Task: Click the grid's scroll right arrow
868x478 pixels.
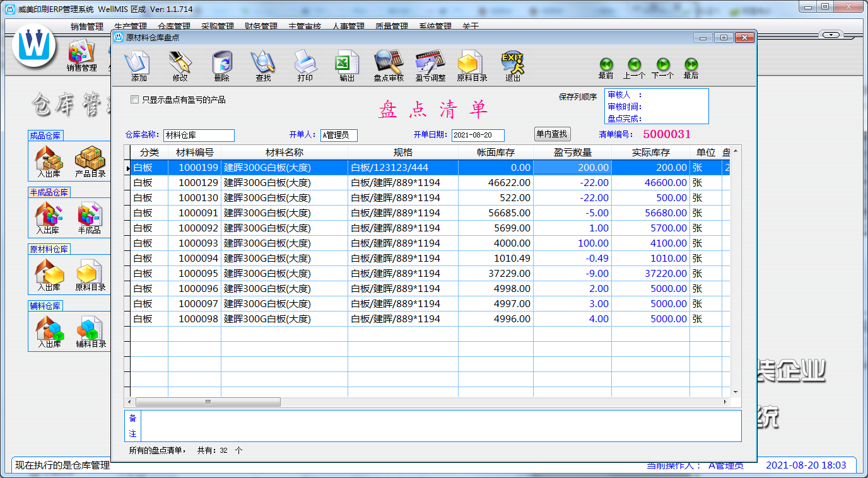Action: pyautogui.click(x=725, y=402)
